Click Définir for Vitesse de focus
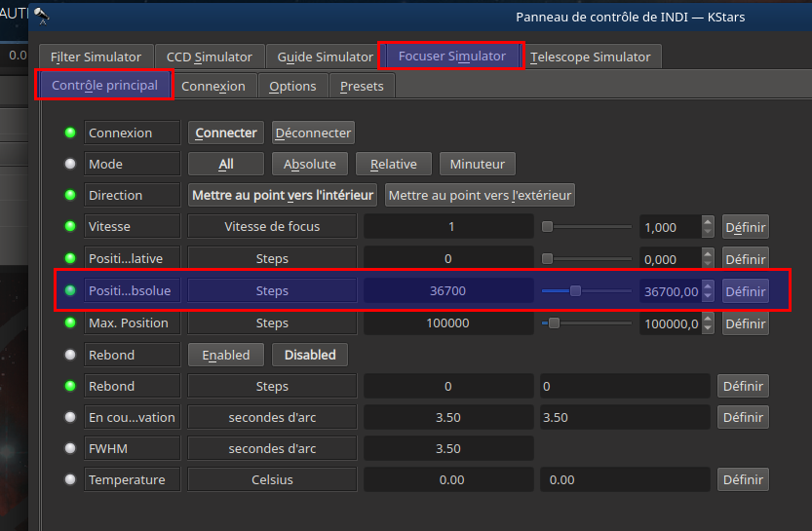This screenshot has width=812, height=531. click(745, 227)
